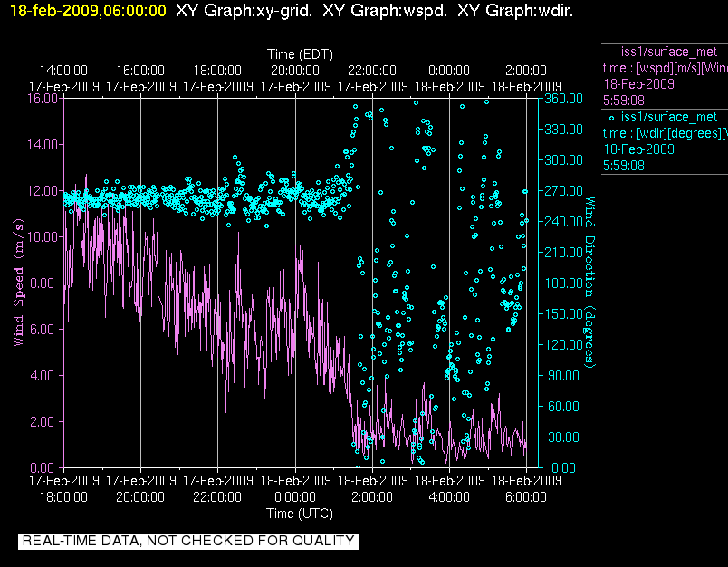Click the 360.00 wind direction tick label
This screenshot has height=567, width=728.
(563, 99)
